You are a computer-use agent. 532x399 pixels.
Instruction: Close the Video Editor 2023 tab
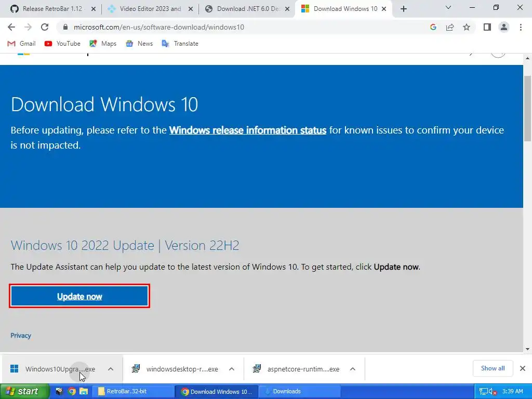pos(191,9)
